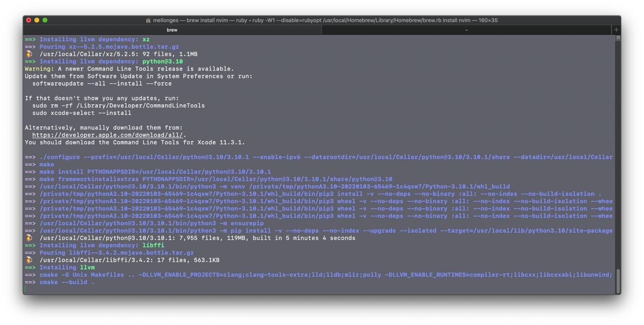This screenshot has width=644, height=325.
Task: Minimize the terminal with the yellow button
Action: pyautogui.click(x=37, y=20)
